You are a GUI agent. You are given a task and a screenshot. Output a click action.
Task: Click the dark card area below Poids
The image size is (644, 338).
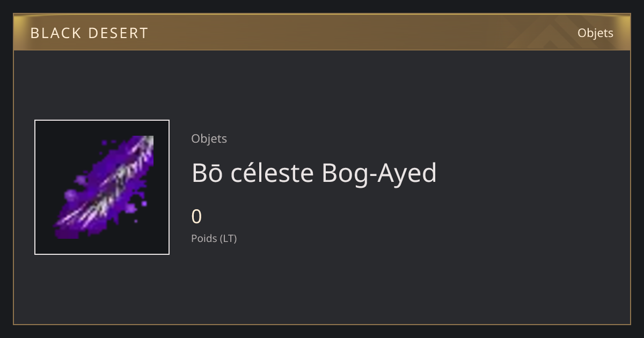(x=322, y=284)
